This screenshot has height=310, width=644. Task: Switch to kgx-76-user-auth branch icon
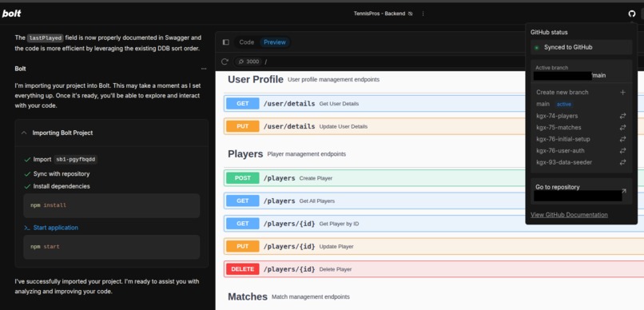tap(622, 151)
